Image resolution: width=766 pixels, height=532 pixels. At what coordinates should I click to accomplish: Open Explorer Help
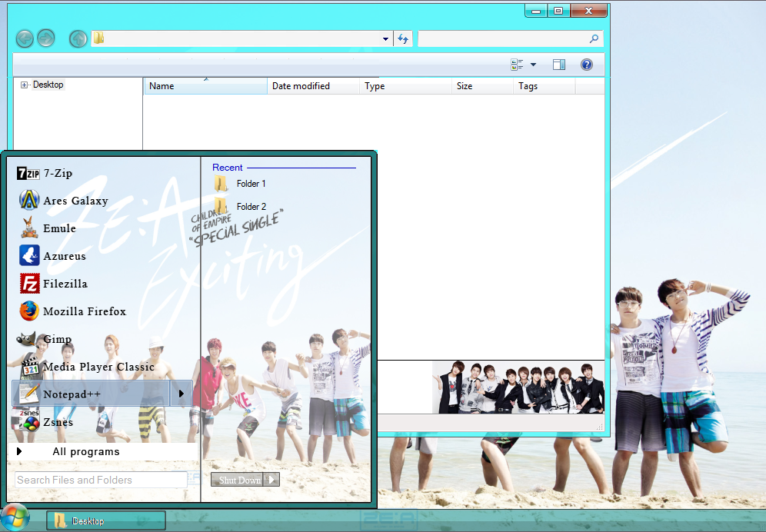point(587,65)
